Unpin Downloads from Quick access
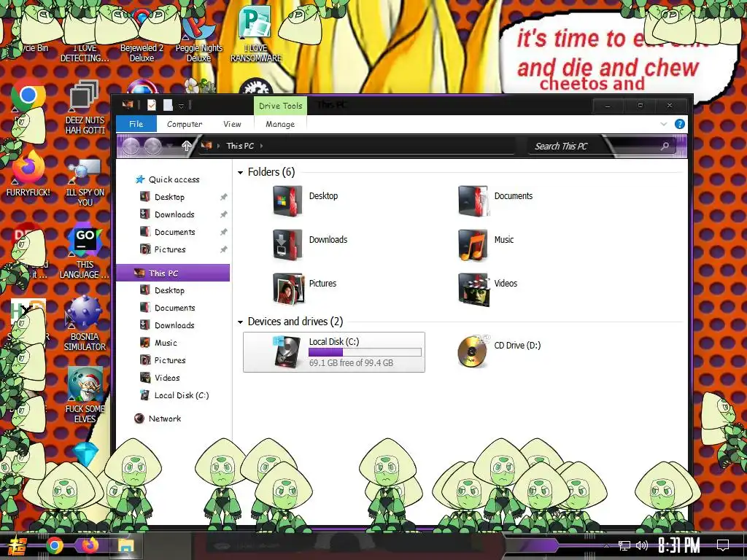Screen dimensions: 747x560 (223, 215)
